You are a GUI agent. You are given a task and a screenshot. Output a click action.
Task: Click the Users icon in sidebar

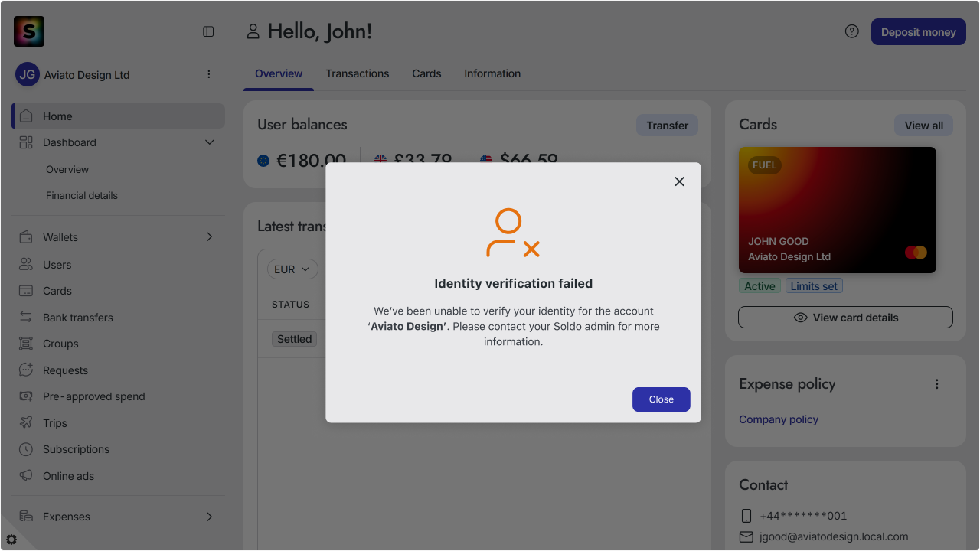coord(26,264)
